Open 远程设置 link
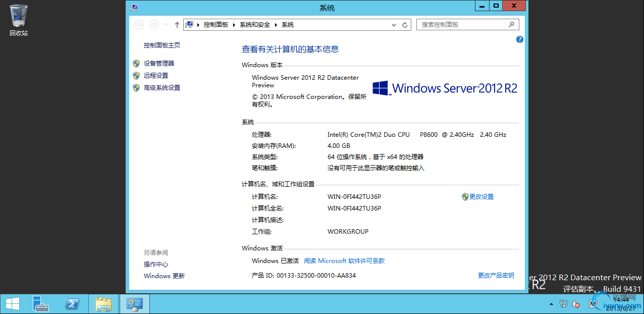 click(156, 76)
